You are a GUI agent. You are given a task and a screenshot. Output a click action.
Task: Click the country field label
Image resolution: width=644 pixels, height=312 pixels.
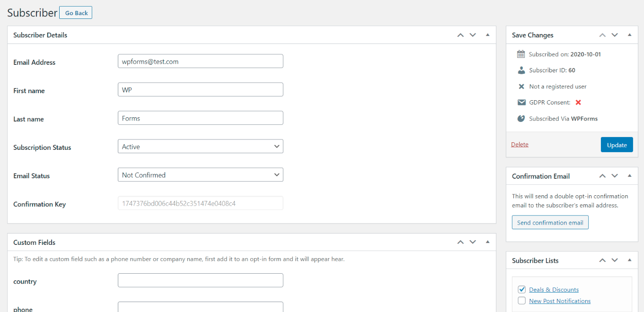coord(25,282)
